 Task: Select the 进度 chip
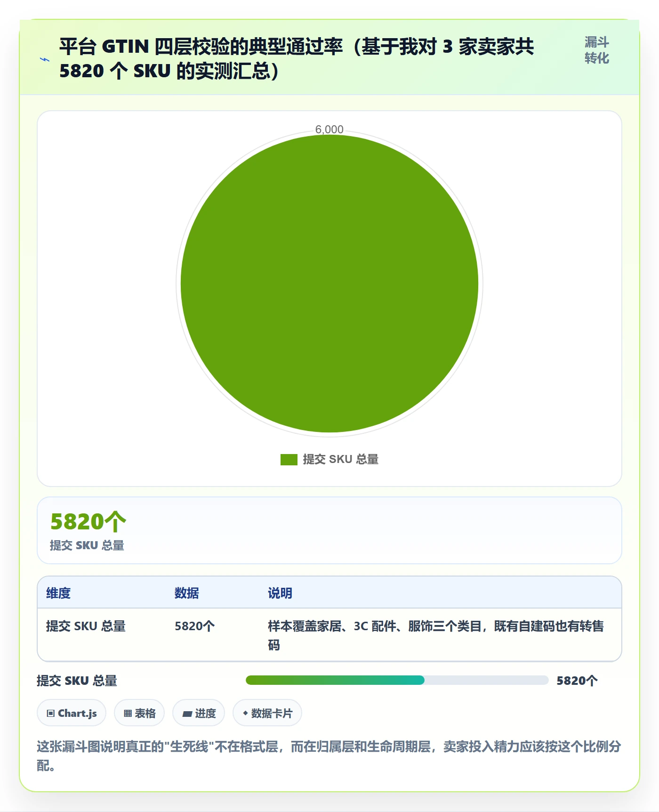click(x=199, y=713)
